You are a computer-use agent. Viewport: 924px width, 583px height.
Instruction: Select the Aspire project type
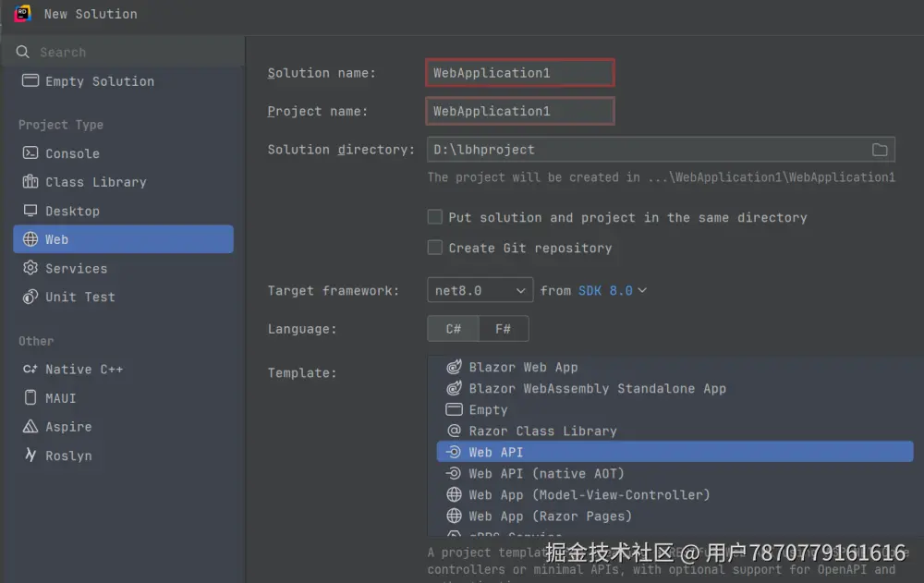tap(68, 427)
